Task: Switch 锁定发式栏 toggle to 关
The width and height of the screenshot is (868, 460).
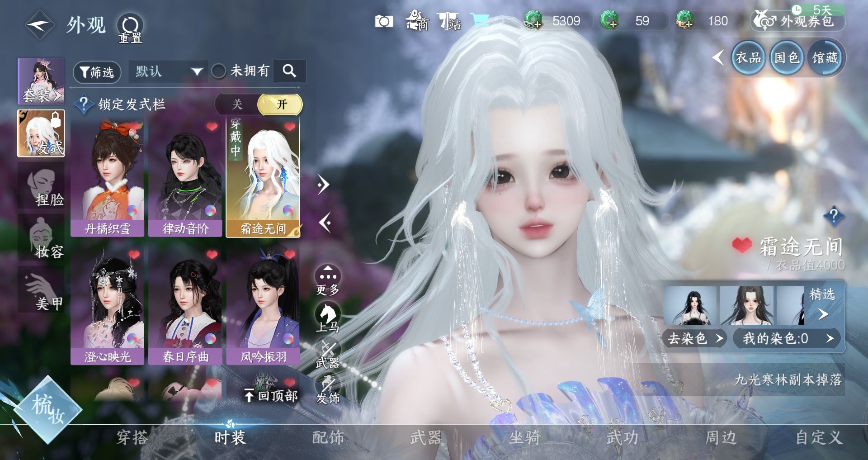Action: (x=237, y=104)
